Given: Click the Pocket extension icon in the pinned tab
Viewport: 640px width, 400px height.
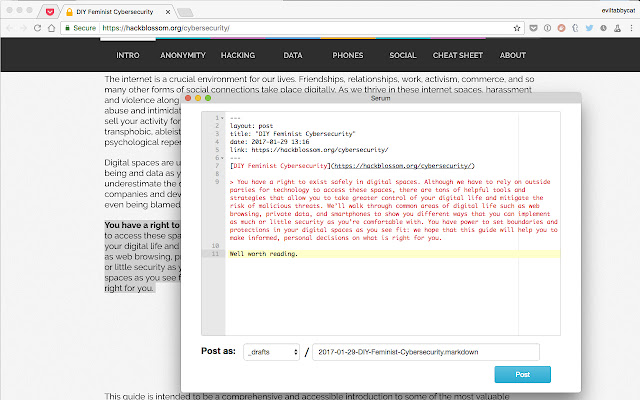Looking at the screenshot, I should coord(50,12).
